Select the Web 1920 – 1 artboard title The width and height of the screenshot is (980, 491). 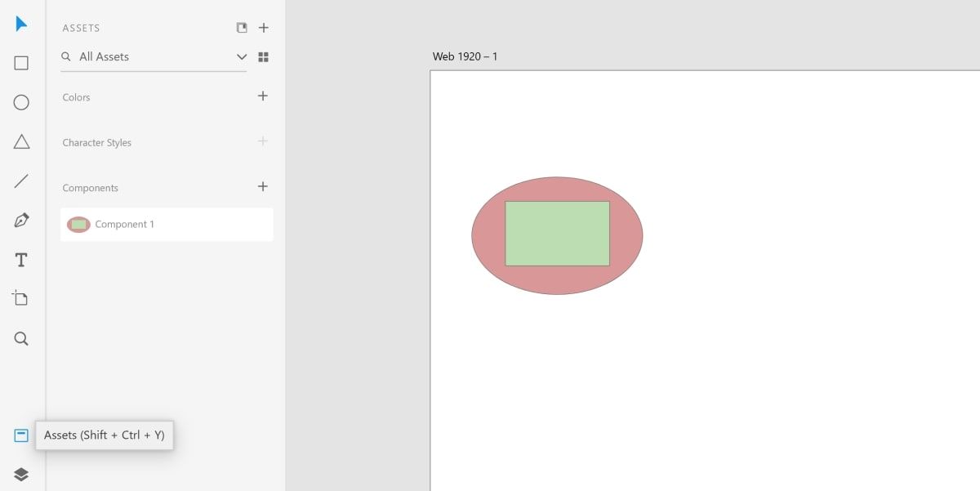tap(465, 56)
